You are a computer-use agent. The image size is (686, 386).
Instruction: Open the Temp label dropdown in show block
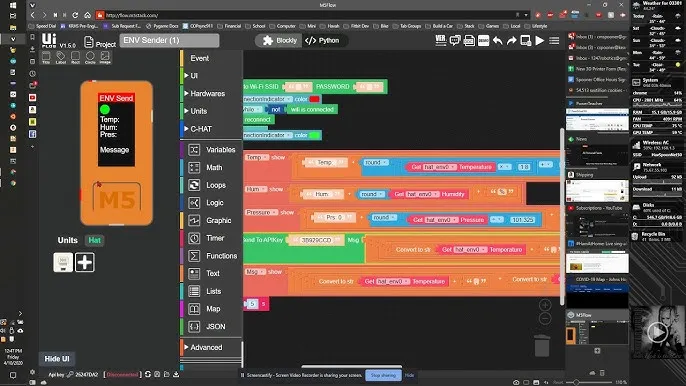tap(257, 158)
